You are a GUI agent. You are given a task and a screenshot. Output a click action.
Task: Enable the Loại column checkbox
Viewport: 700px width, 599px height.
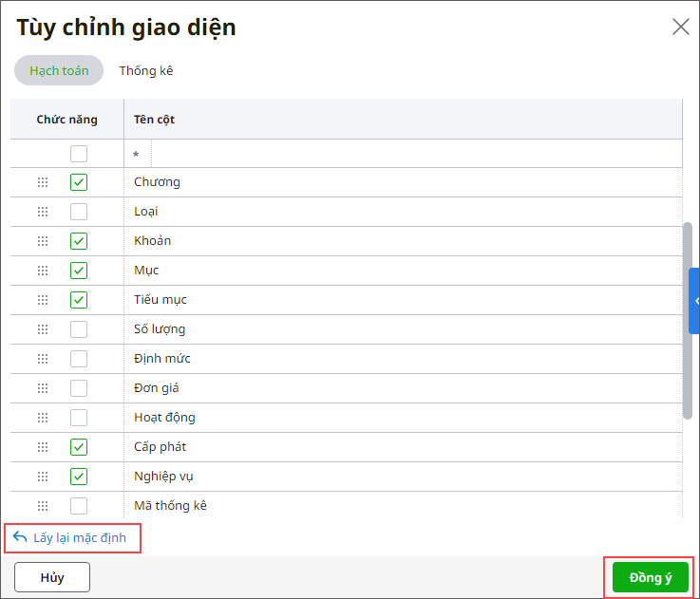pyautogui.click(x=79, y=212)
